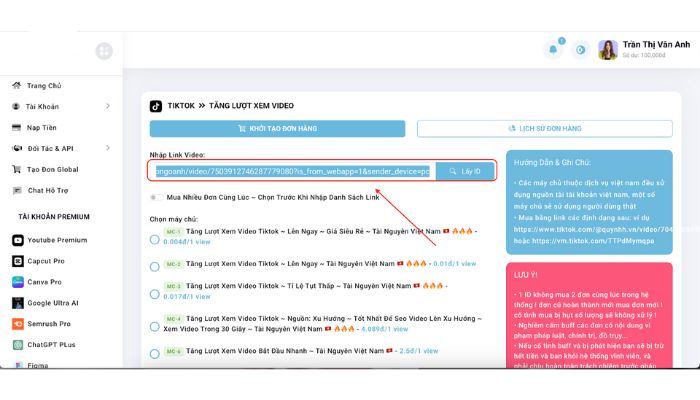Click the Semrush Pro icon

coord(18,324)
